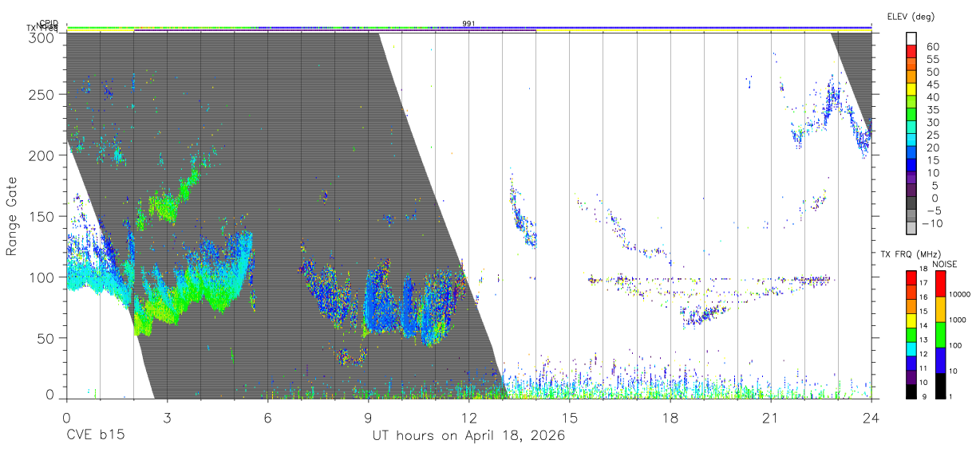Click the orange 1000–10000 segment of the NOISE bar

[x=939, y=309]
